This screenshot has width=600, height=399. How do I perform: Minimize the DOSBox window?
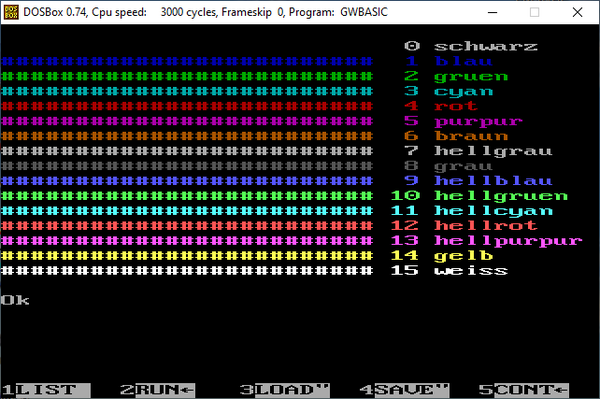[492, 12]
